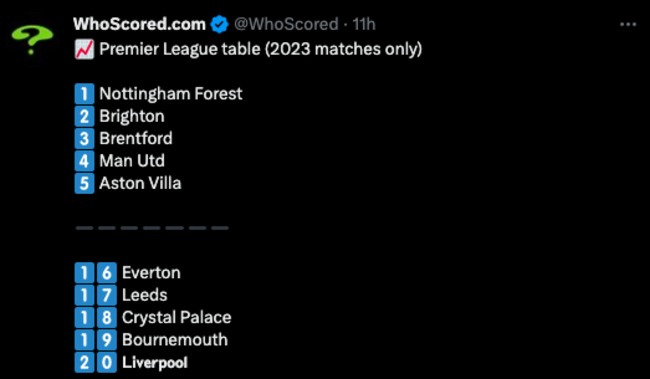Open the WhoScored green question mark avatar
650x379 pixels.
tap(32, 40)
